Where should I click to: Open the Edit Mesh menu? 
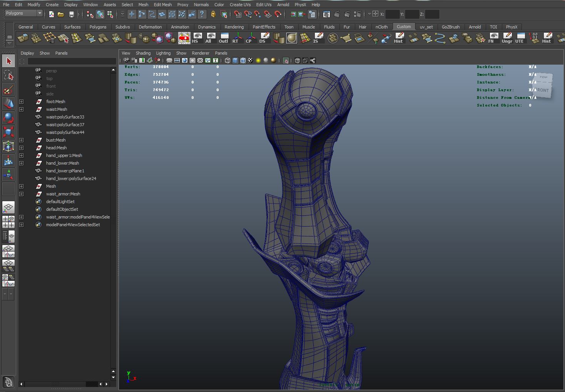(x=162, y=5)
